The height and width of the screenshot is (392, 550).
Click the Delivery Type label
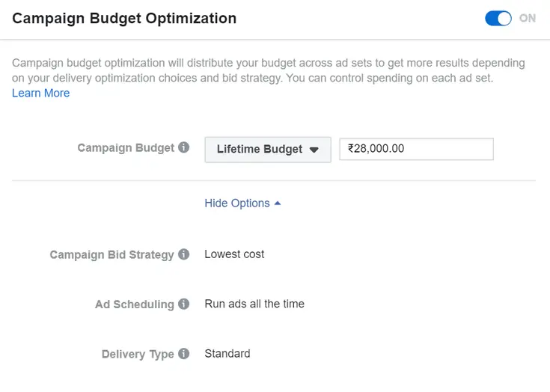pos(138,355)
